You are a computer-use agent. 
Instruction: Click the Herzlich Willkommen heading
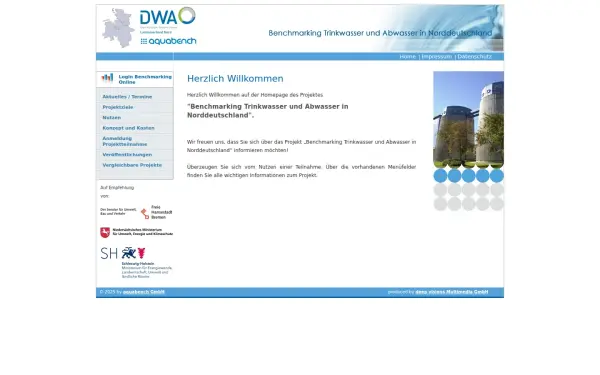pyautogui.click(x=235, y=78)
